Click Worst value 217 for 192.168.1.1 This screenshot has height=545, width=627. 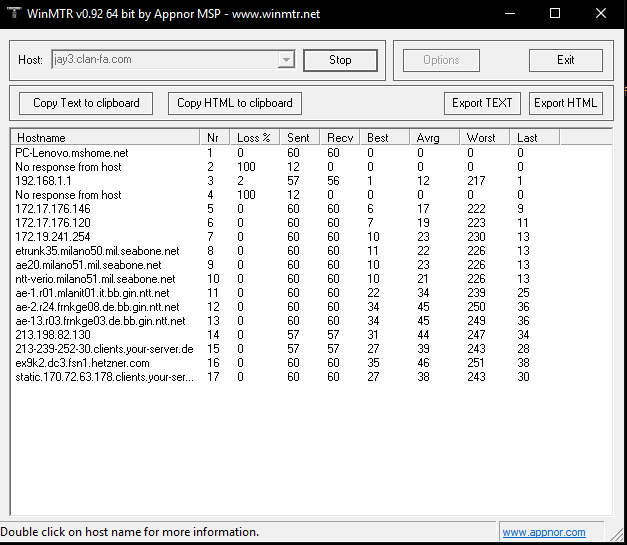[476, 181]
